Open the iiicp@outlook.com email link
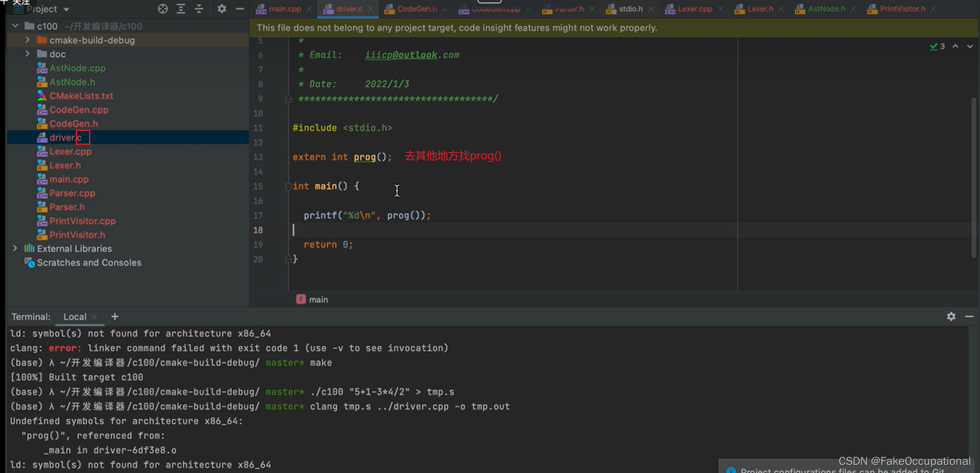Viewport: 980px width, 473px height. click(x=412, y=55)
